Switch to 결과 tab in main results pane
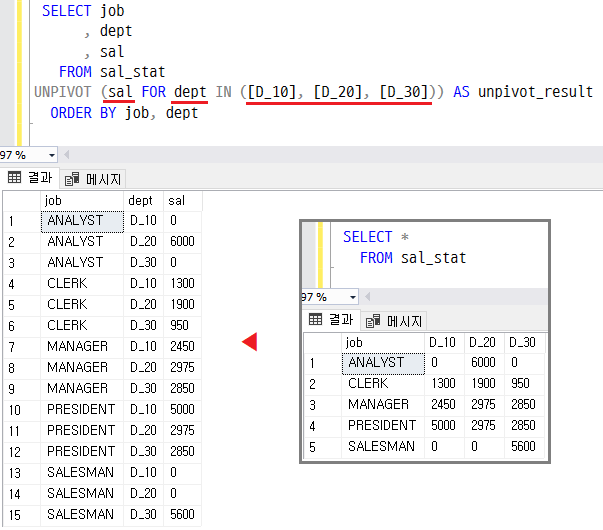Screen dimensions: 603x530 (30, 178)
